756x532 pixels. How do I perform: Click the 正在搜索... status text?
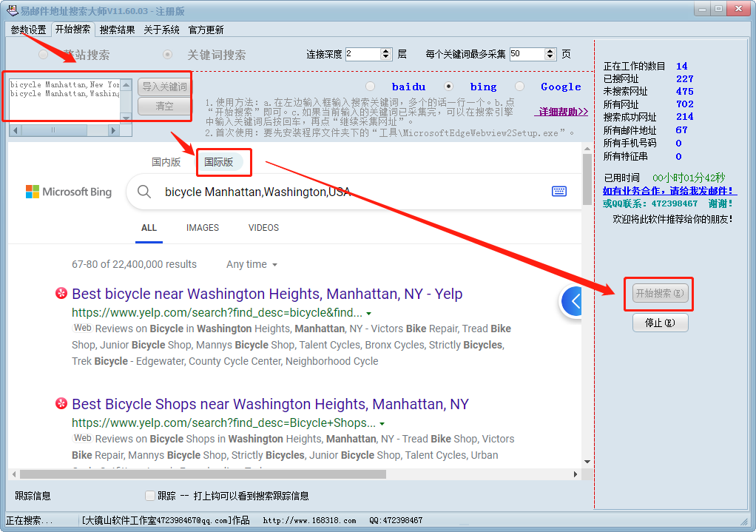coord(30,520)
